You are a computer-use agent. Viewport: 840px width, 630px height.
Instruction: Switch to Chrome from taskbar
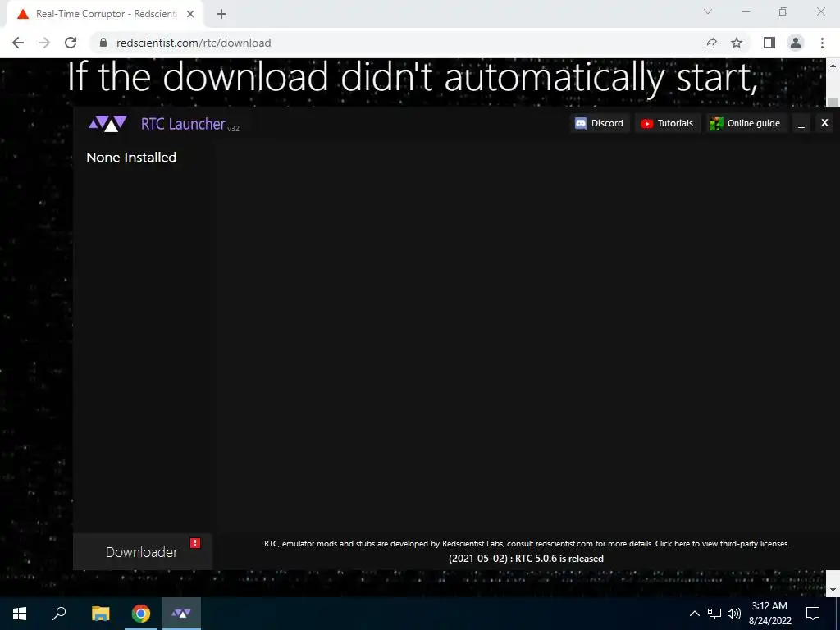coord(141,614)
